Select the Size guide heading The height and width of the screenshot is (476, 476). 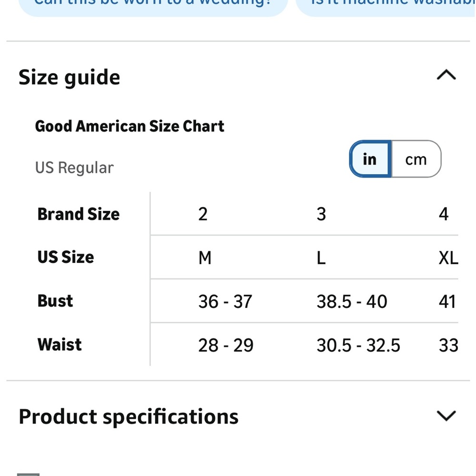69,78
